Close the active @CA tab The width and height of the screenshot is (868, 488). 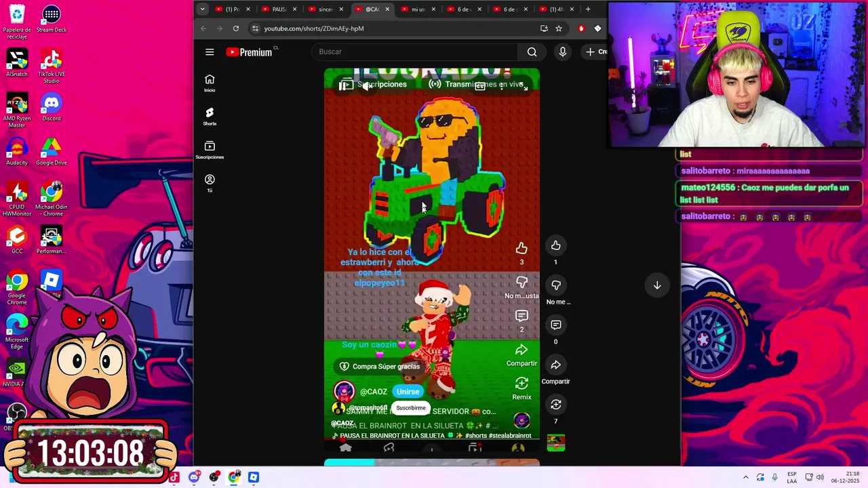(x=387, y=9)
